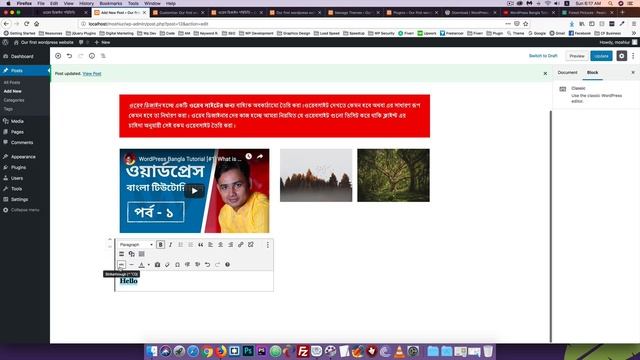Align text right

tap(231, 244)
